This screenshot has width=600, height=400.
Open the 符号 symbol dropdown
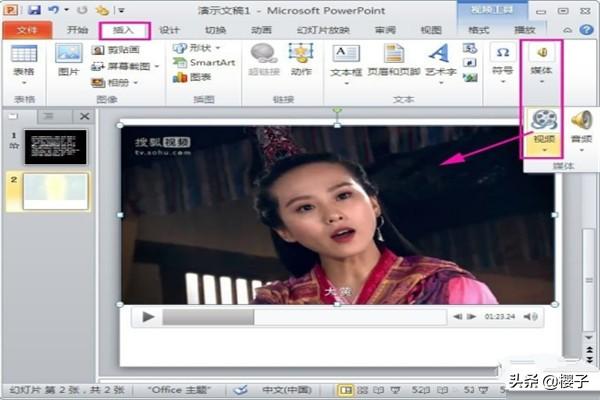pyautogui.click(x=502, y=64)
